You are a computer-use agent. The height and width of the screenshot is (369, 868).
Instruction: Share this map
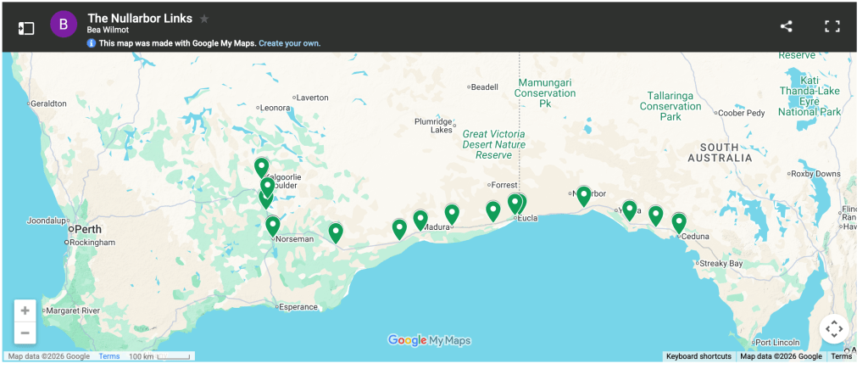tap(786, 26)
